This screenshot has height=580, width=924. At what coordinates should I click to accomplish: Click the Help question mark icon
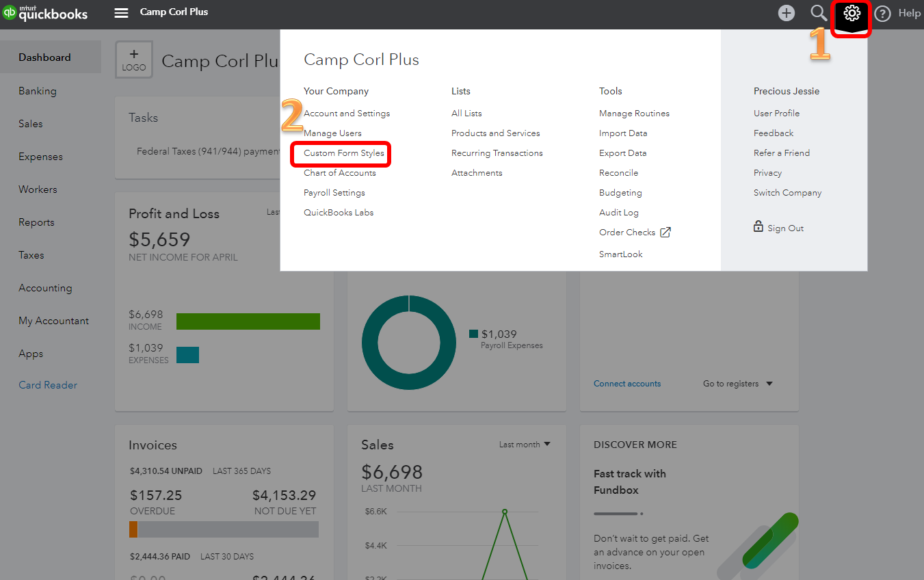[883, 14]
